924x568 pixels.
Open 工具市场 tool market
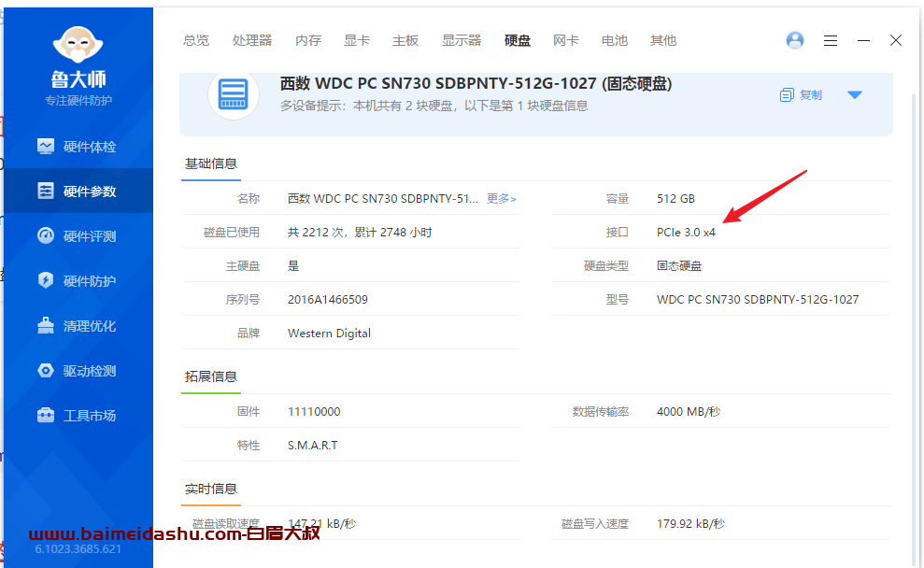click(78, 416)
